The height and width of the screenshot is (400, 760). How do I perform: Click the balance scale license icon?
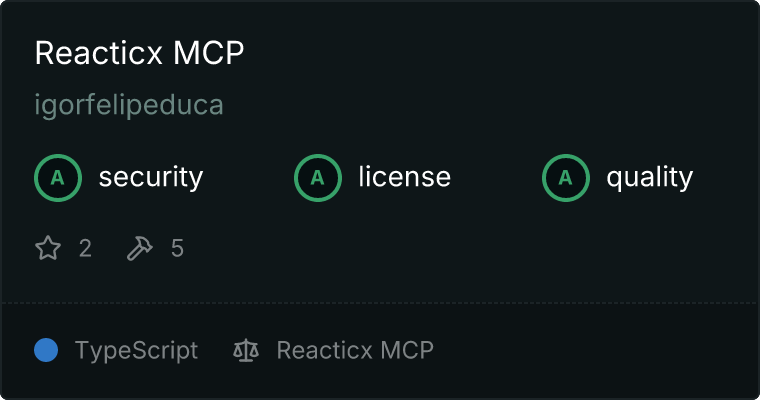[246, 350]
